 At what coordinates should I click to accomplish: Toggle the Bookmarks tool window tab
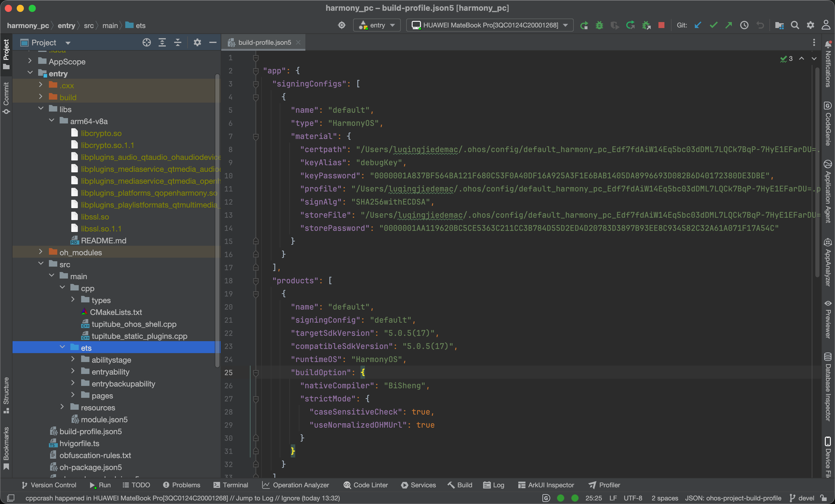pos(6,448)
